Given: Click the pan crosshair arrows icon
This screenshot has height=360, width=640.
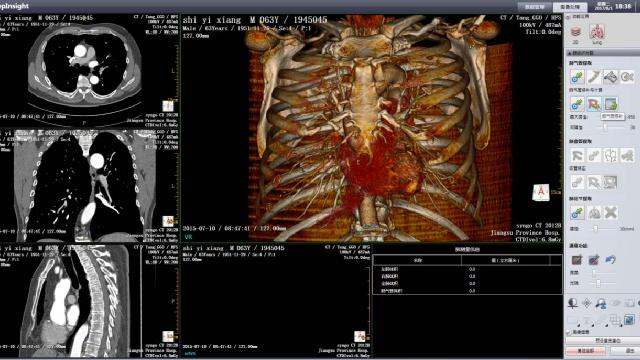Looking at the screenshot, I should [587, 303].
